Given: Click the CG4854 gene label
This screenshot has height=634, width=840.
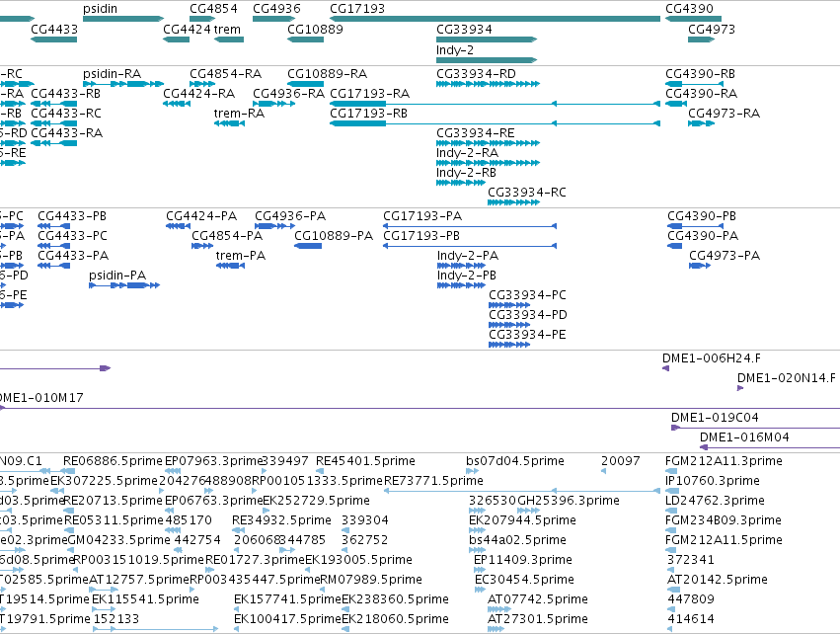Looking at the screenshot, I should click(213, 9).
